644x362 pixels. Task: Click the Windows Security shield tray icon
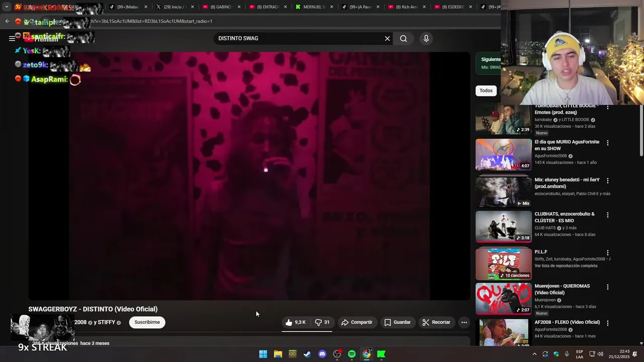click(x=556, y=354)
